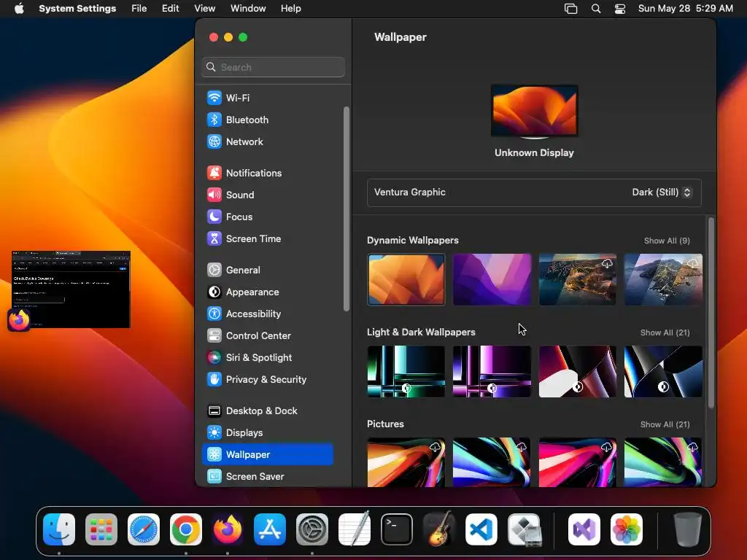The width and height of the screenshot is (747, 560).
Task: Select the purple Monterey dynamic wallpaper
Action: point(492,279)
